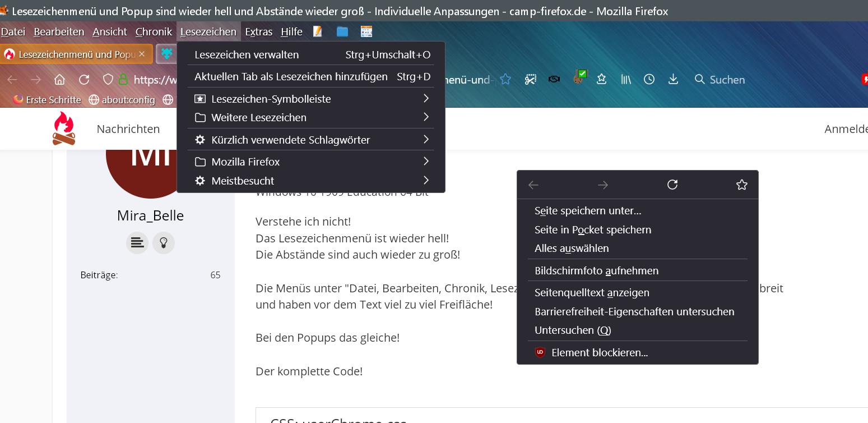Open the Erste Schritte bookmark
Viewport: 868px width, 423px height.
47,100
